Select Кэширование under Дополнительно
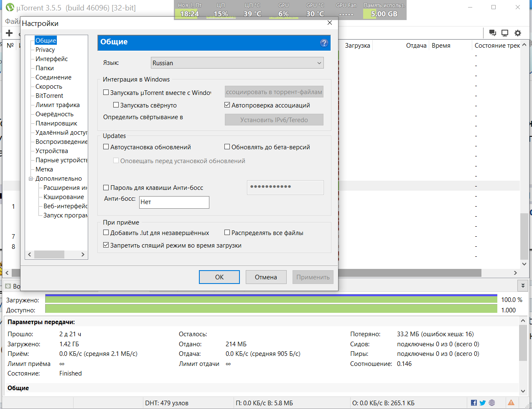The image size is (532, 409). pyautogui.click(x=64, y=197)
